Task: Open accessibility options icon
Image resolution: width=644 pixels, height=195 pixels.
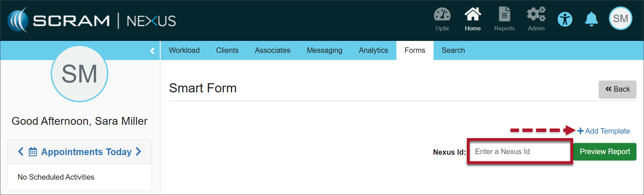Action: click(x=565, y=19)
